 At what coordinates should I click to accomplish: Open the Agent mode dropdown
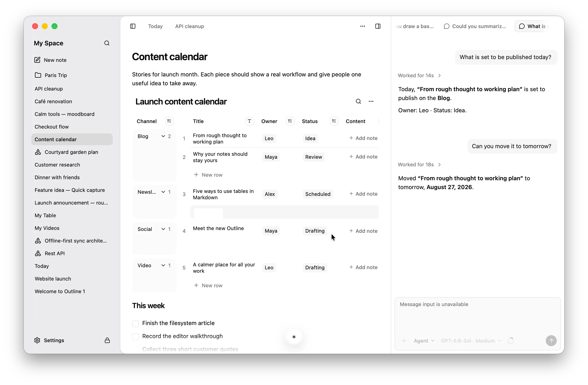[x=424, y=340]
